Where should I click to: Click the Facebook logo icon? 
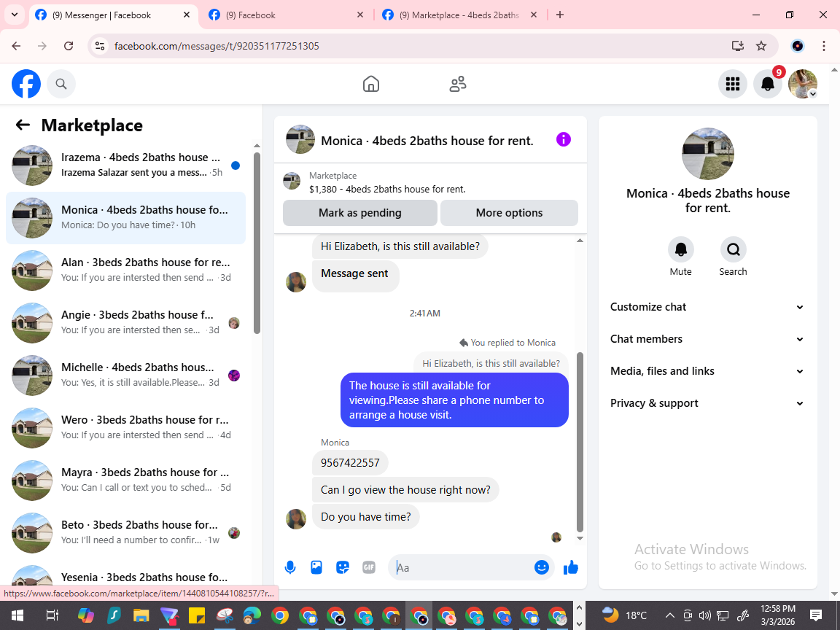tap(26, 84)
